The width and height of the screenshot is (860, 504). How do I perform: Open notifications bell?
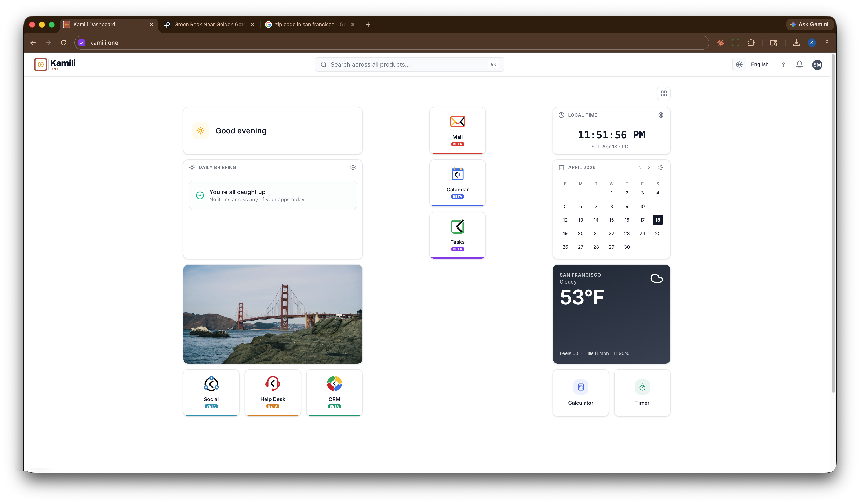click(x=799, y=64)
